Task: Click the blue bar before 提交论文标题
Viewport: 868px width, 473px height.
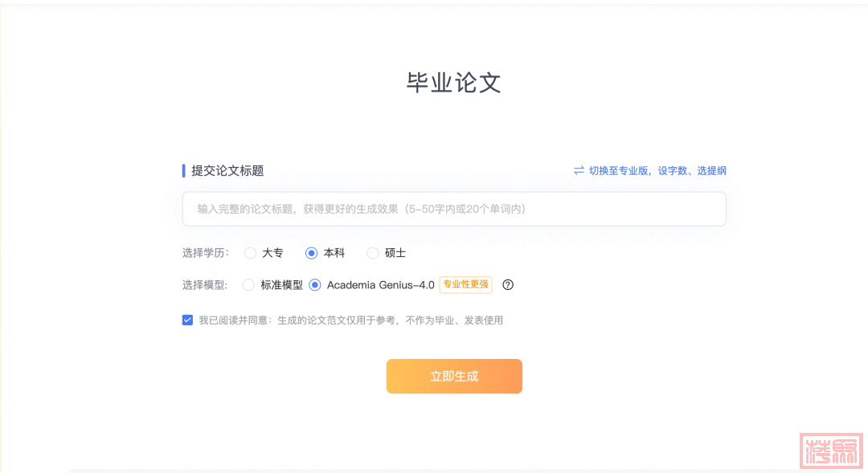Action: tap(184, 170)
